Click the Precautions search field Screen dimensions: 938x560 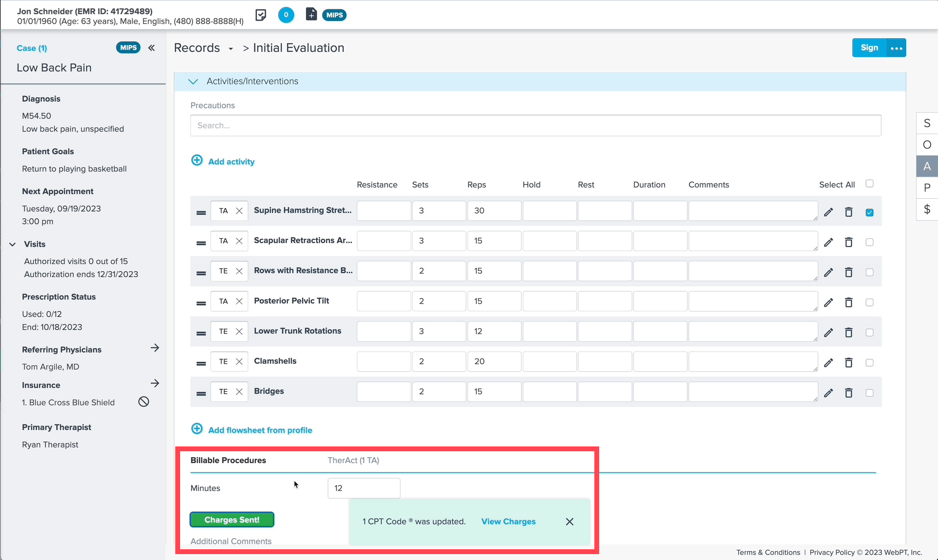coord(536,125)
